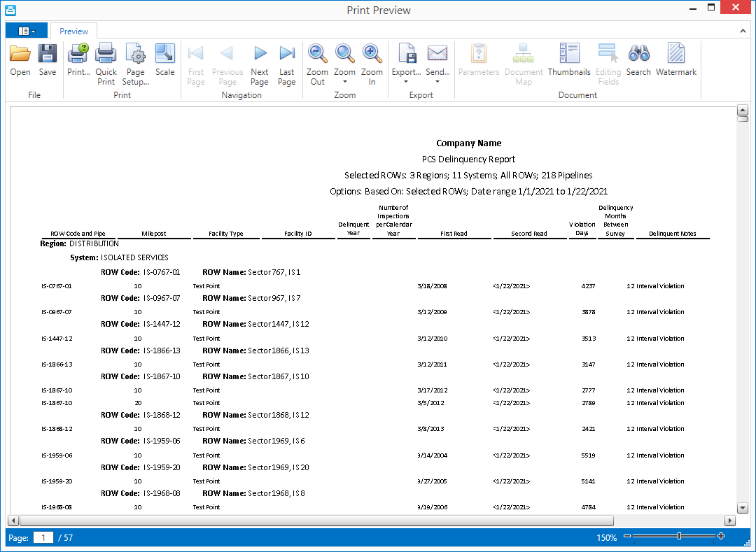This screenshot has width=756, height=552.
Task: Go to the Last Page
Action: 287,59
